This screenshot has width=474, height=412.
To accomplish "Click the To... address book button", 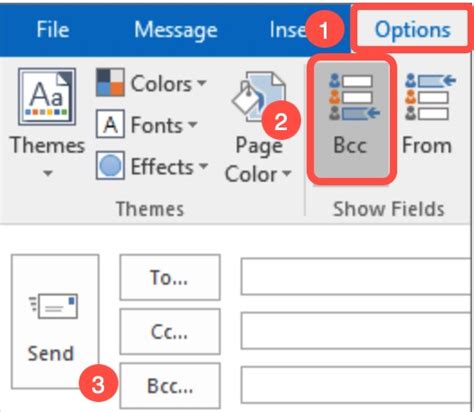I will point(170,277).
